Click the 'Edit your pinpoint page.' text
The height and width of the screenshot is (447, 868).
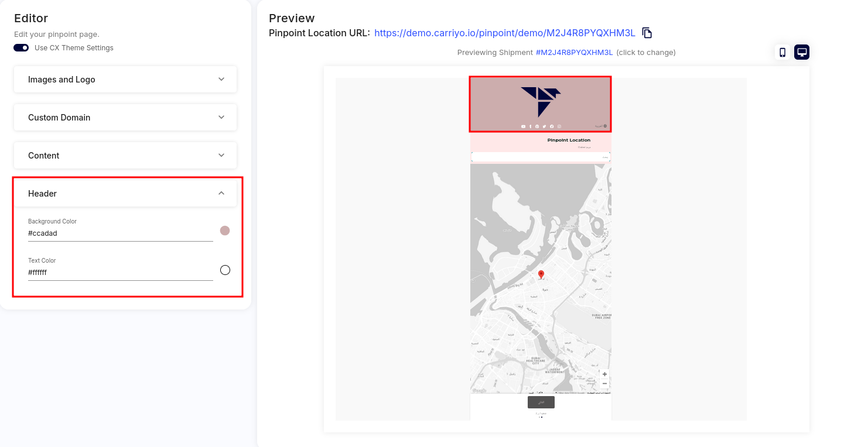tap(57, 35)
